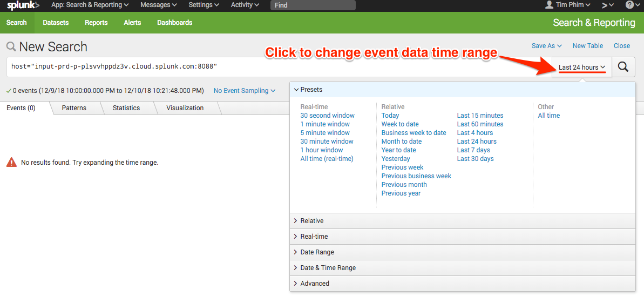Image resolution: width=644 pixels, height=296 pixels.
Task: Click into the search query field
Action: (x=279, y=67)
